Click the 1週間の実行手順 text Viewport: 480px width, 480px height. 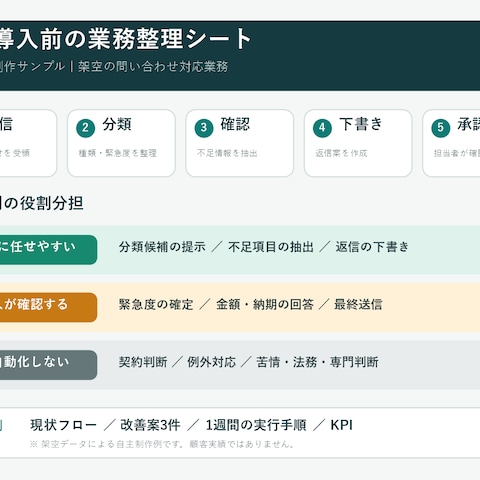point(256,425)
